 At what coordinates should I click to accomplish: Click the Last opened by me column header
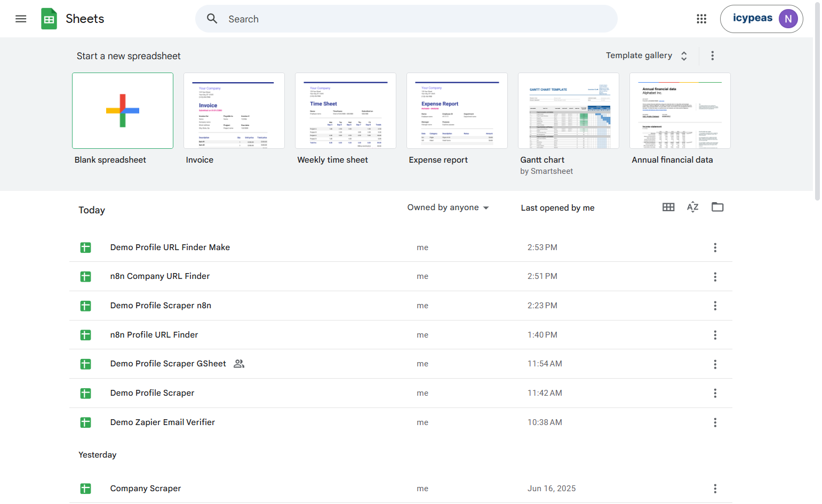click(557, 208)
